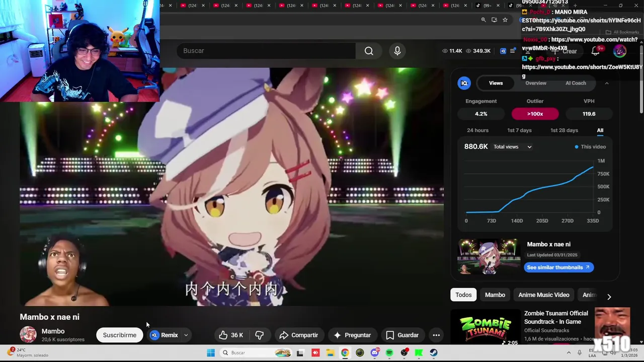Click the Suscribirme button

[120, 335]
